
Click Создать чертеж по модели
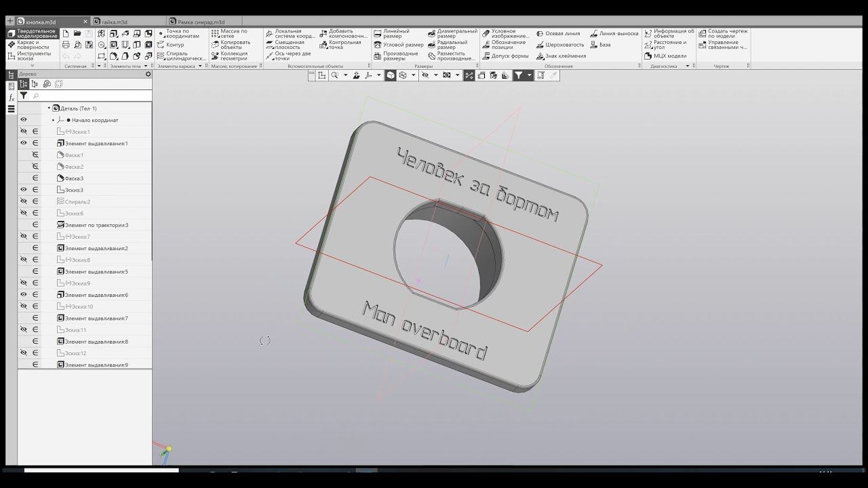[x=723, y=34]
